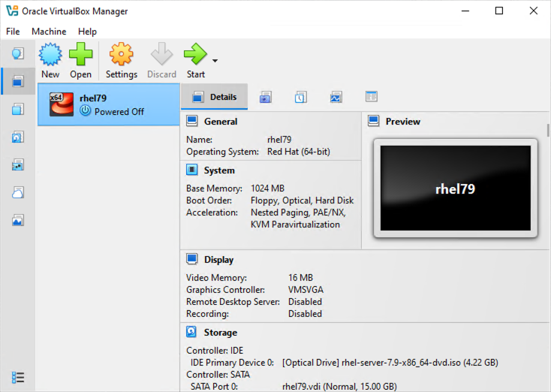
Task: Click the KVM Paravirtualization acceleration text
Action: tap(295, 225)
